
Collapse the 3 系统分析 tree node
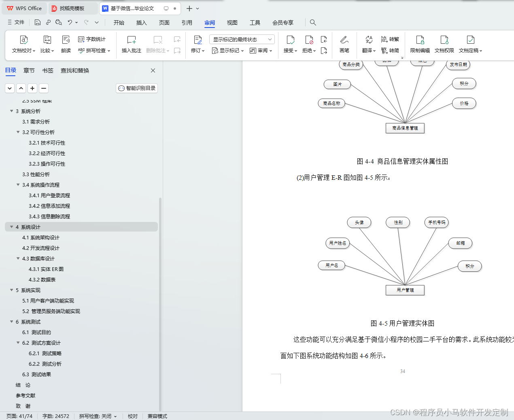coord(12,111)
